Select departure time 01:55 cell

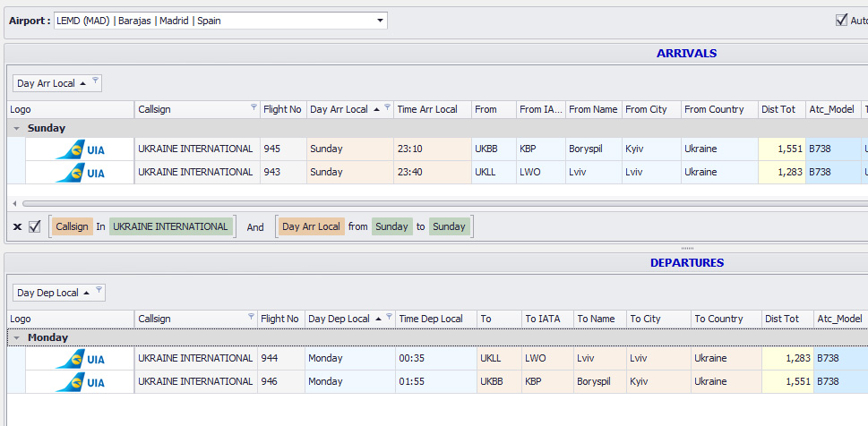(x=435, y=382)
